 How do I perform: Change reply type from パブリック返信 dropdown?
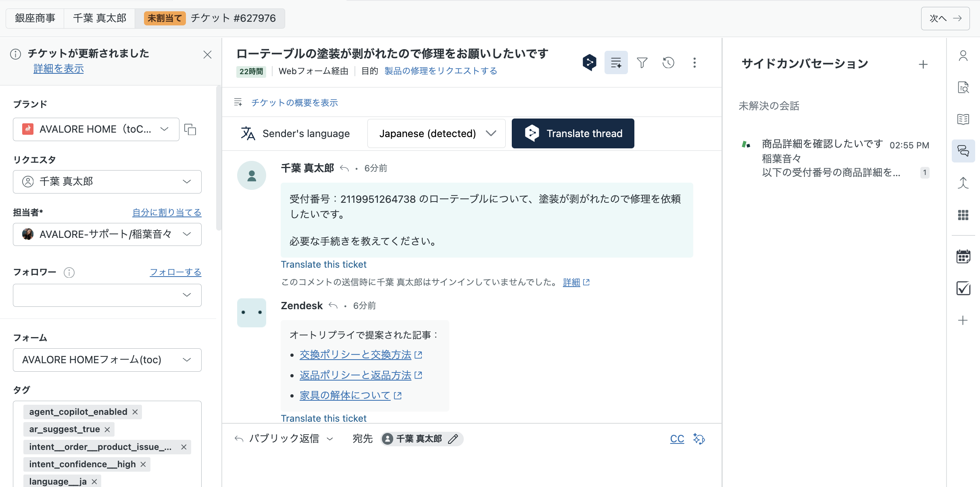point(284,439)
